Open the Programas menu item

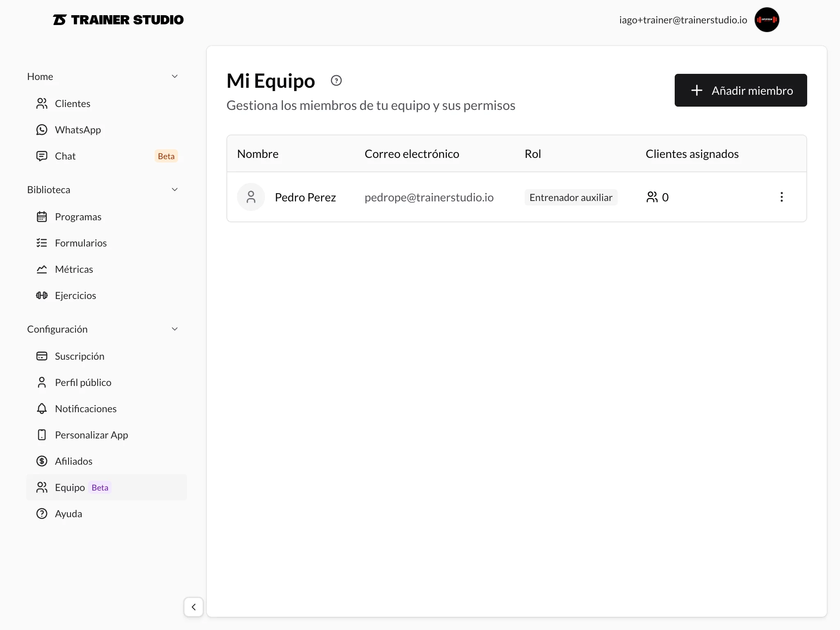(78, 217)
